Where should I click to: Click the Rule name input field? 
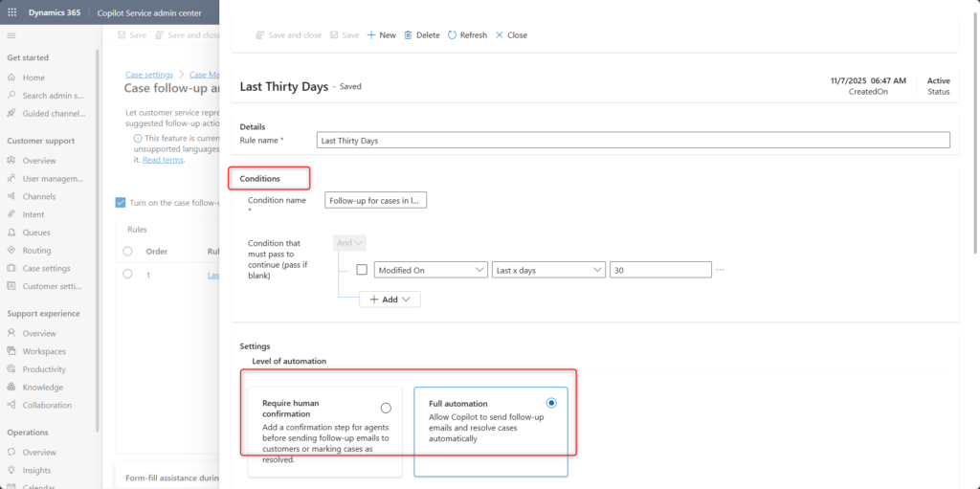click(x=633, y=141)
